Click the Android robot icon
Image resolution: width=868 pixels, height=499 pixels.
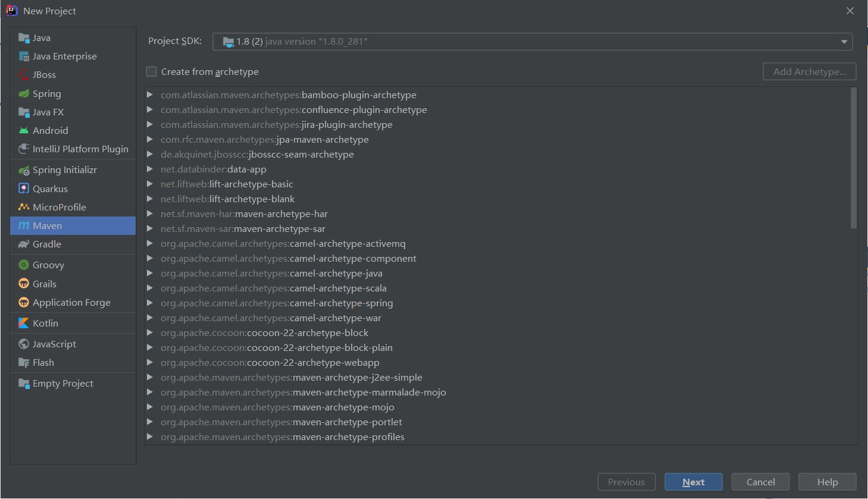24,131
